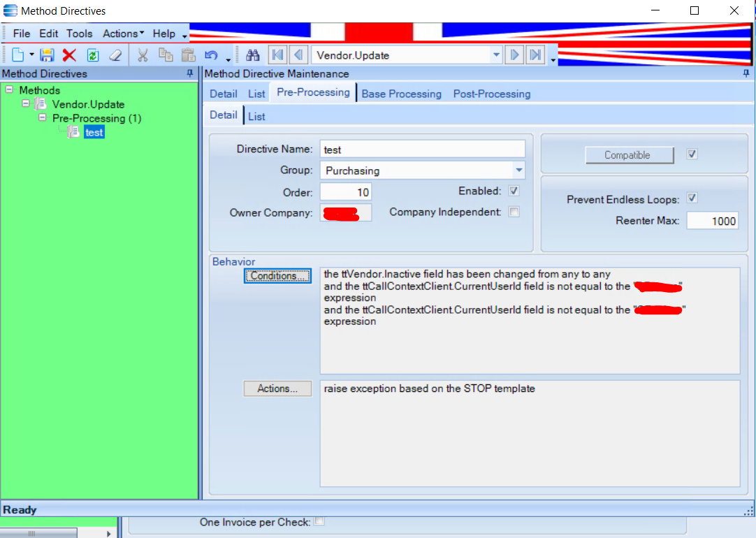Image resolution: width=756 pixels, height=538 pixels.
Task: Click the Directive Name field
Action: [x=422, y=150]
